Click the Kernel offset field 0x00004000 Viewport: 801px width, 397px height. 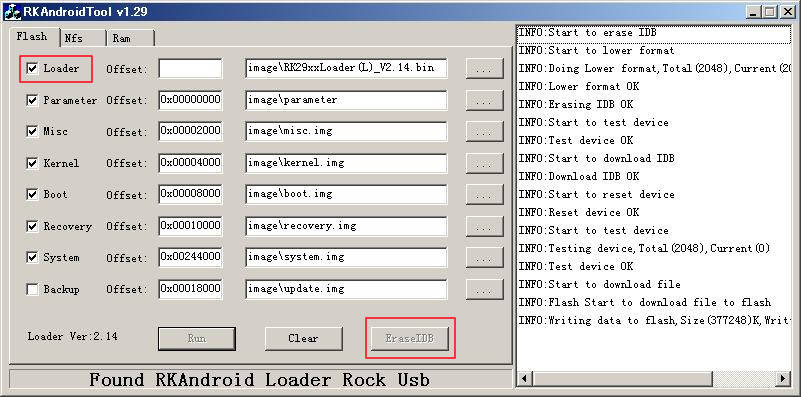click(191, 164)
